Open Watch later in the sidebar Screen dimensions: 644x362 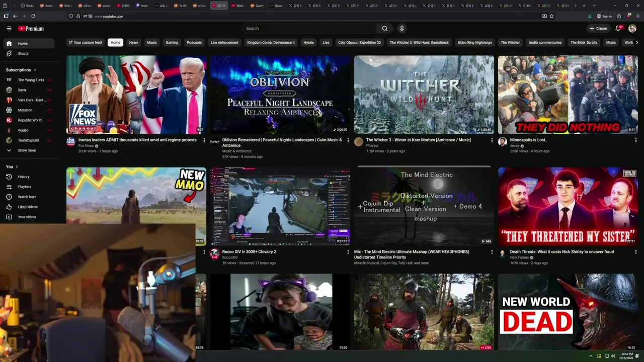(x=28, y=197)
